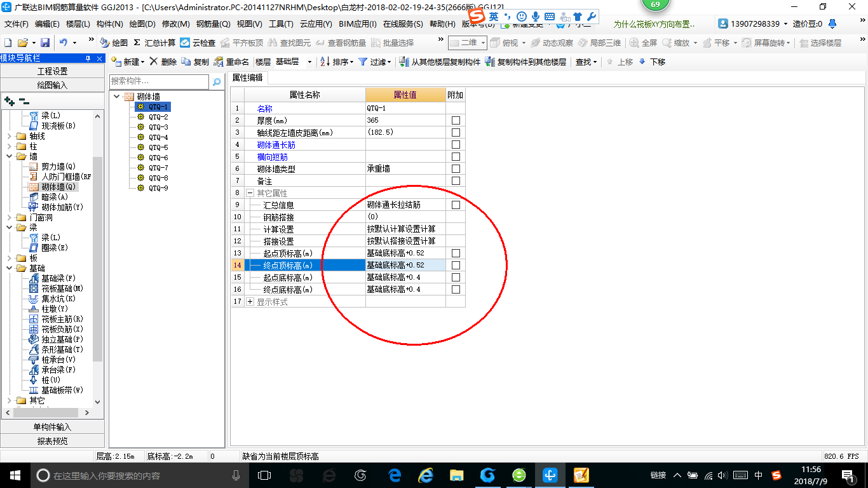Open the 过滤 filter dropdown

click(374, 62)
